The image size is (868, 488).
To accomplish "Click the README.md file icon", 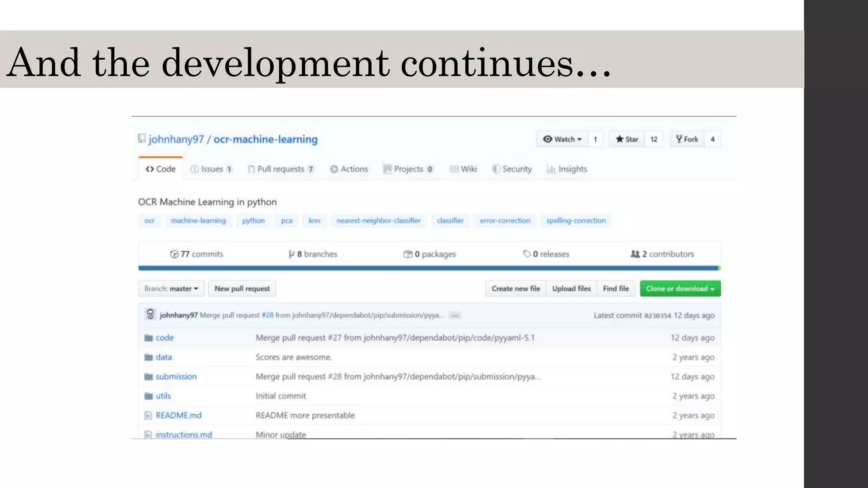I will coord(148,415).
